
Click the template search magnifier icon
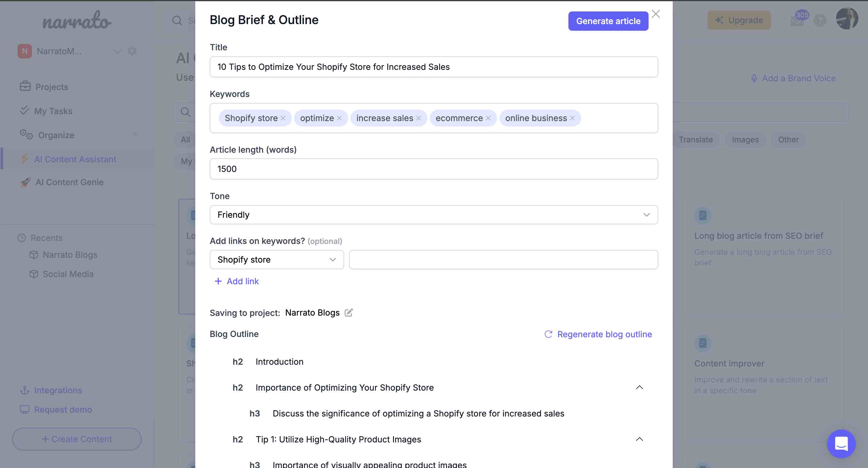[x=185, y=112]
